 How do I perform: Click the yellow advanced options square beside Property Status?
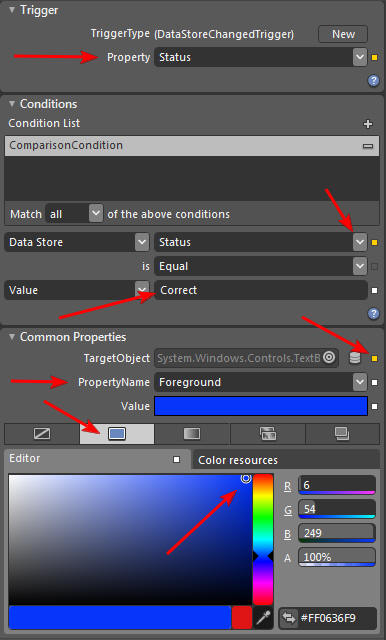coord(375,58)
